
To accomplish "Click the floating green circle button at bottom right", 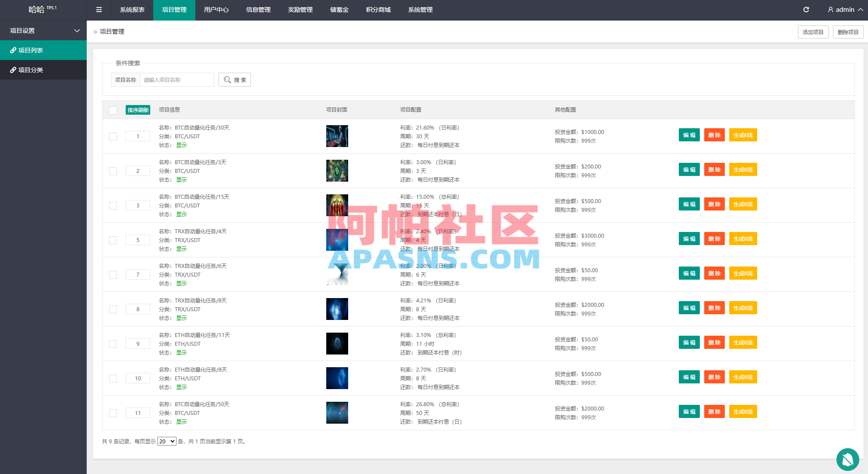I will point(847,460).
